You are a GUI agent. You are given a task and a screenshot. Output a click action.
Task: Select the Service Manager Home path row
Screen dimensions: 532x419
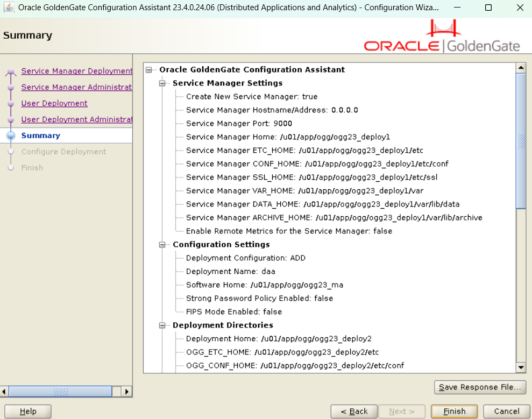pyautogui.click(x=288, y=137)
